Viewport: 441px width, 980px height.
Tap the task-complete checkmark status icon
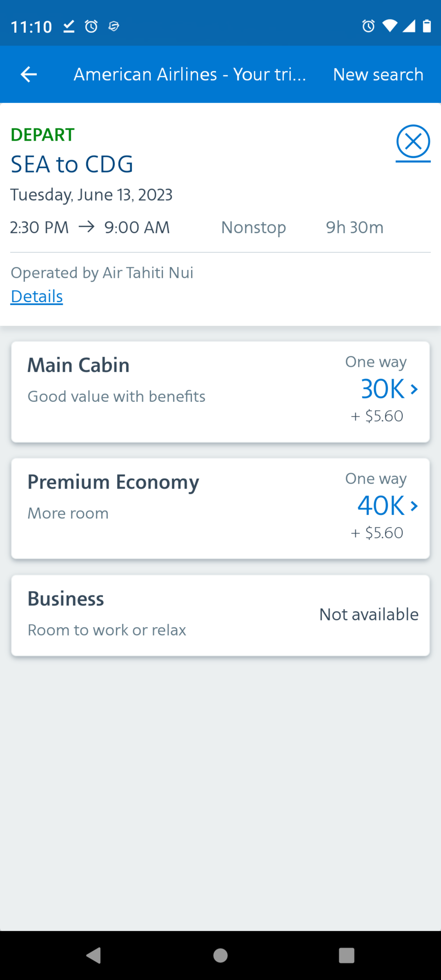point(69,26)
